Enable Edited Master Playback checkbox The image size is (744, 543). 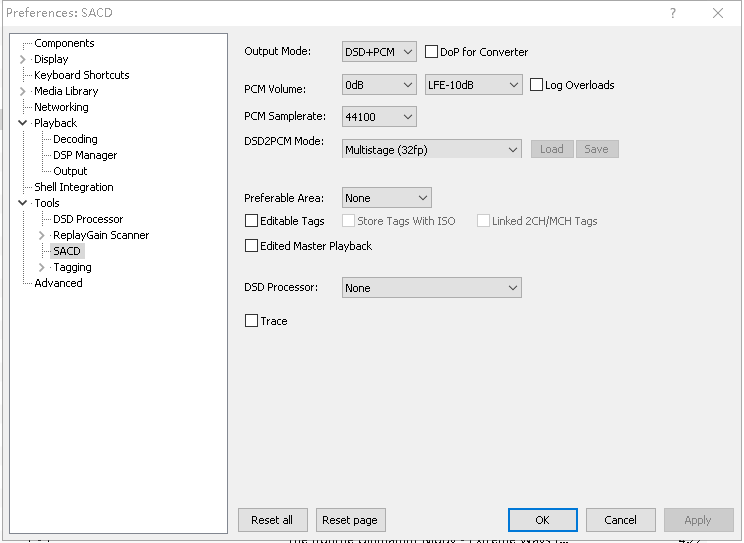coord(252,246)
